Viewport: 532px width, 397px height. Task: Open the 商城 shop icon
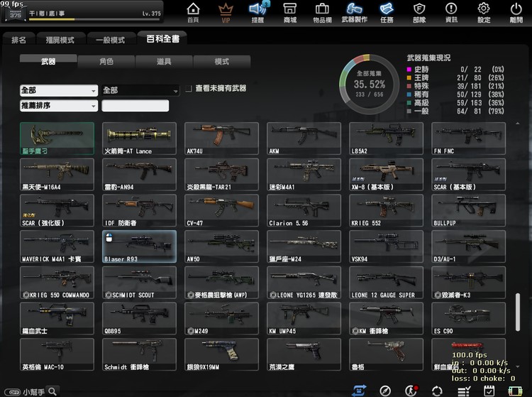tap(290, 13)
